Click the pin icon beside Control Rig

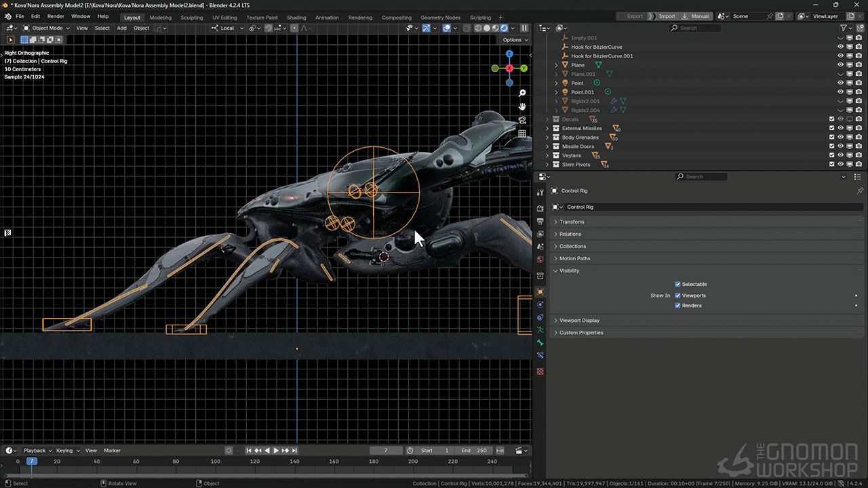click(860, 191)
